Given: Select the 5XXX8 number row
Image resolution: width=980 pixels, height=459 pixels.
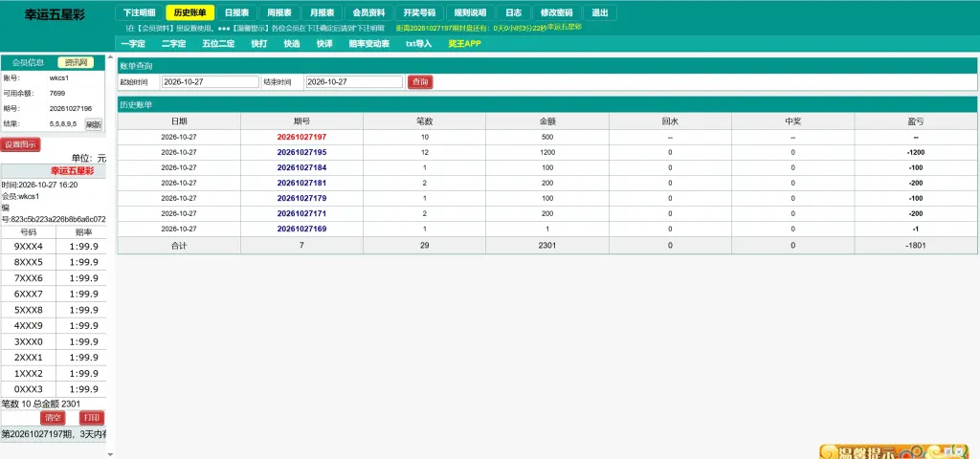Looking at the screenshot, I should pyautogui.click(x=54, y=310).
